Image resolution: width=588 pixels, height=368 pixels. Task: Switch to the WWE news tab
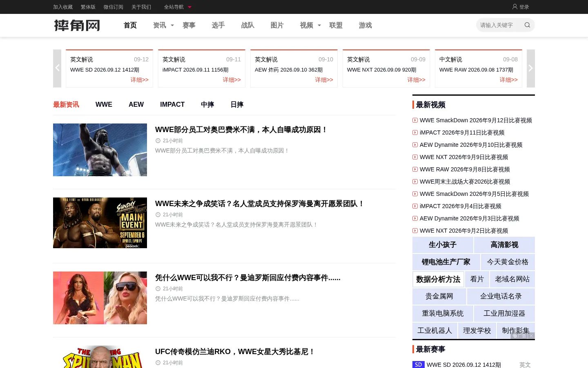pyautogui.click(x=104, y=105)
